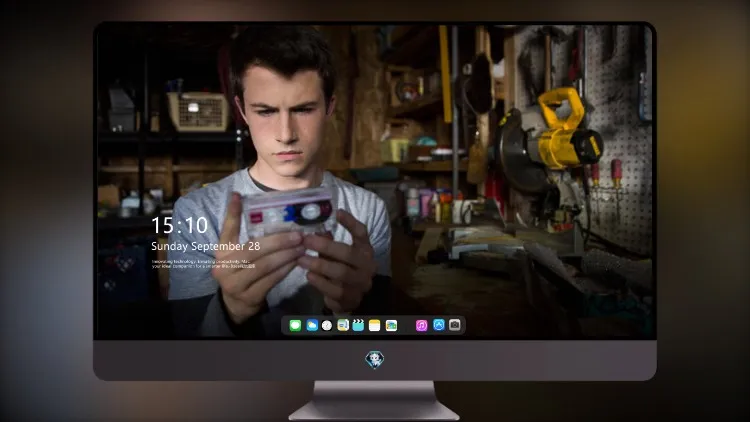Screen dimensions: 750x422
Task: Click the mascot logo on monitor chin
Action: [375, 360]
